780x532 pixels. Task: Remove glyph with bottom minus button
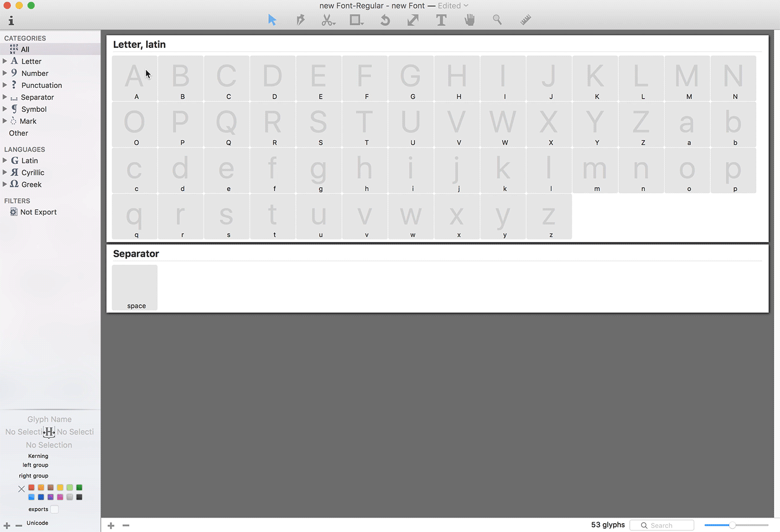[x=126, y=526]
